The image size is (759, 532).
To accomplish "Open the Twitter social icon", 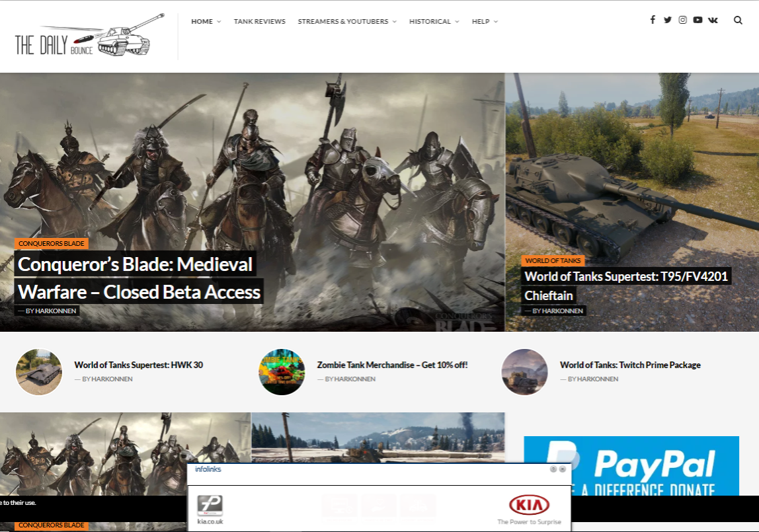I will point(668,20).
